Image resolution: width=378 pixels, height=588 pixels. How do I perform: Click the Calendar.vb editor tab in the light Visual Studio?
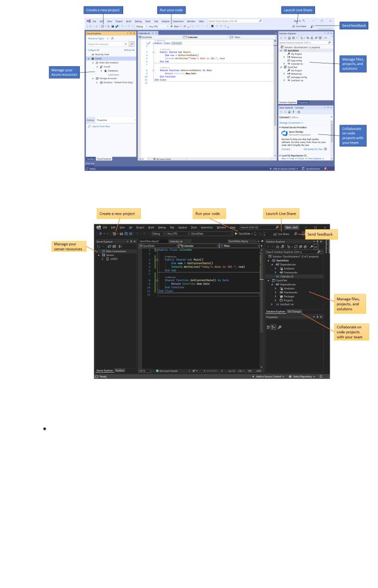point(144,33)
